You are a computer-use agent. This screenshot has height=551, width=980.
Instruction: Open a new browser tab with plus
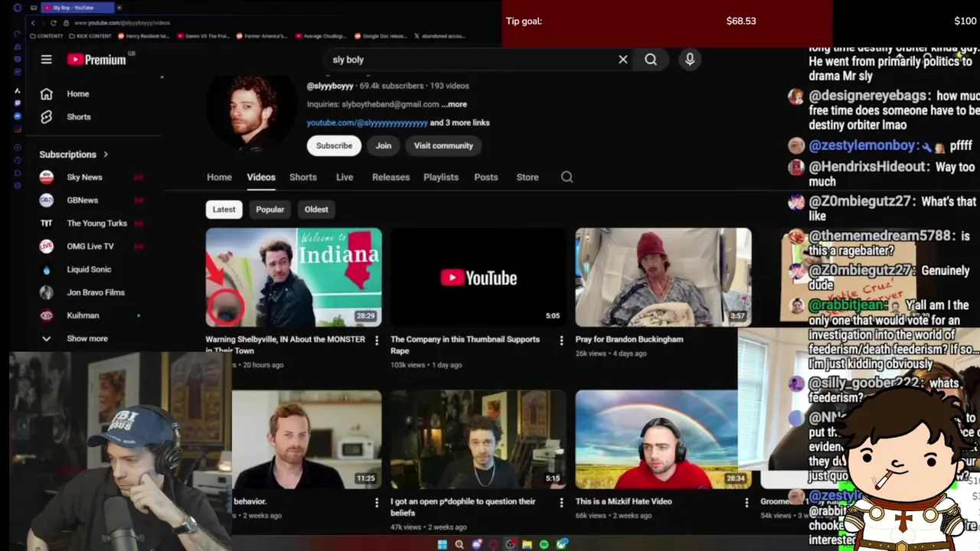tap(119, 8)
